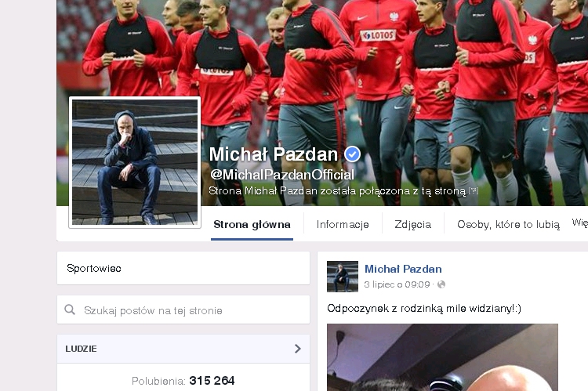
Task: Open the post timestamp 3 lipiec o 09:09
Action: 397,284
